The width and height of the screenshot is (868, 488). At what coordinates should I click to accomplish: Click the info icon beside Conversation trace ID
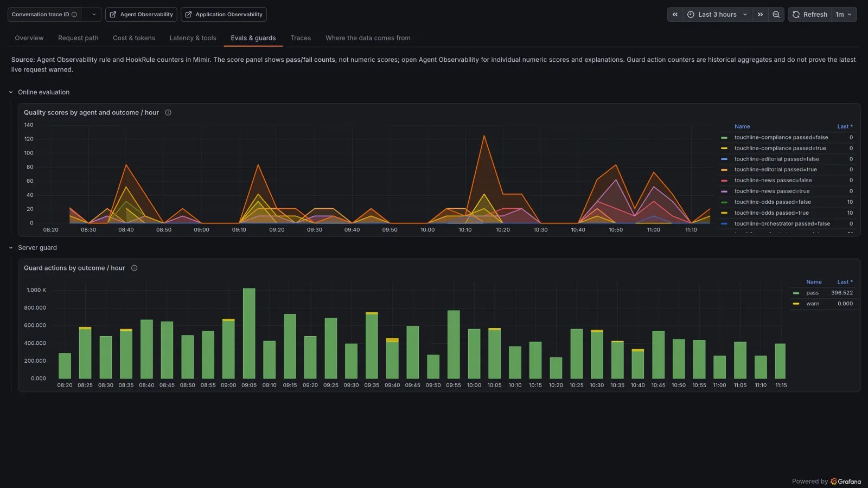(x=74, y=15)
